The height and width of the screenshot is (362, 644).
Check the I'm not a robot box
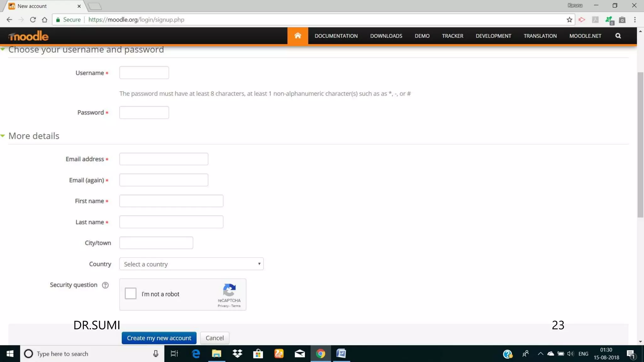[x=130, y=293]
